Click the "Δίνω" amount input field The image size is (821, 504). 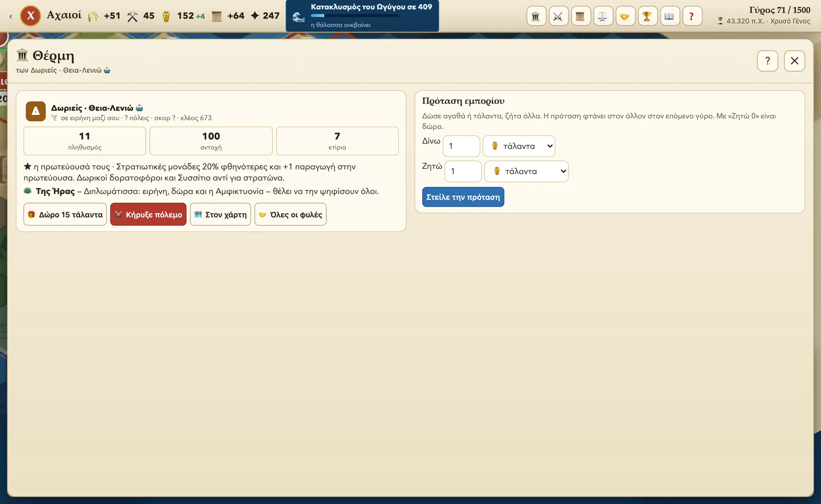pos(461,146)
